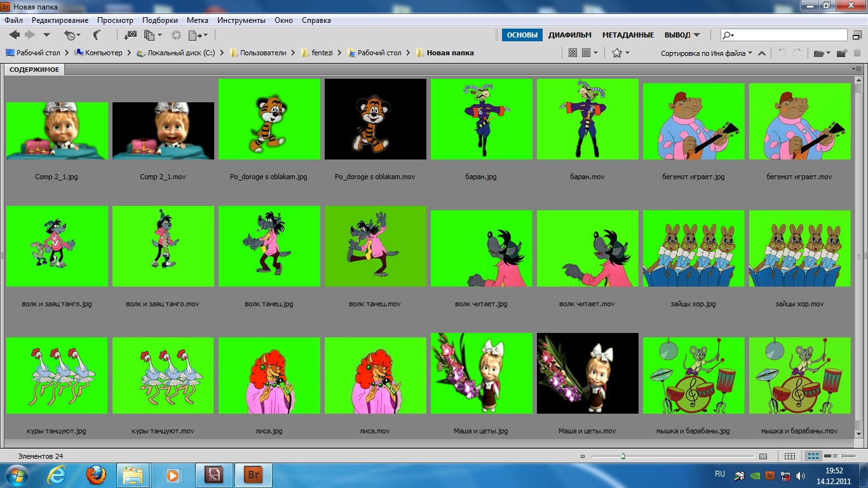
Task: Toggle the grid lock icon
Action: (789, 456)
